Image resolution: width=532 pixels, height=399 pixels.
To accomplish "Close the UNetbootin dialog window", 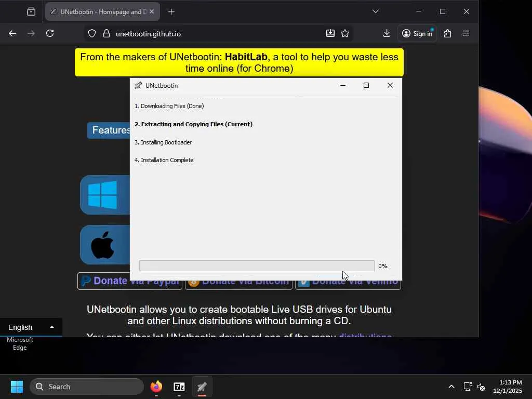I will [390, 86].
